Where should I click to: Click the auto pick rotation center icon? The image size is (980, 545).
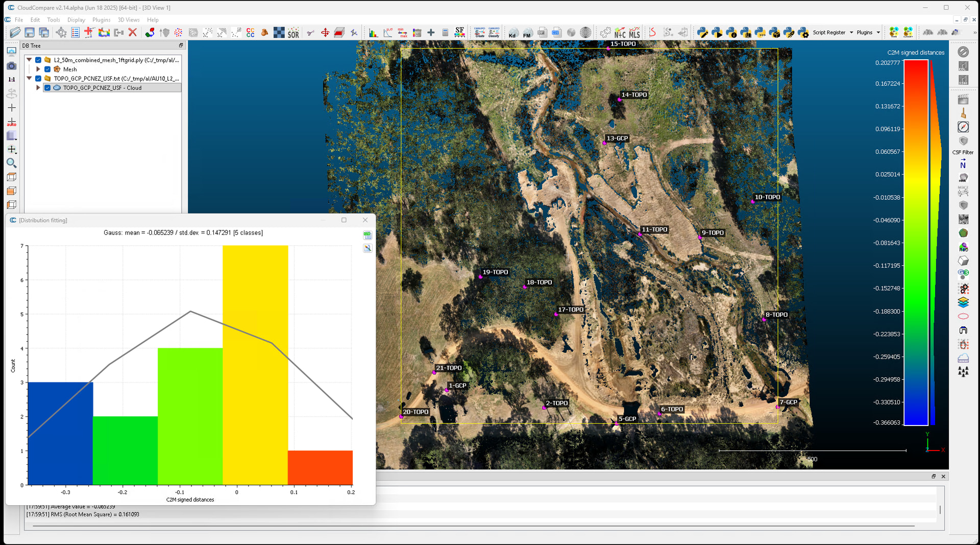[11, 122]
